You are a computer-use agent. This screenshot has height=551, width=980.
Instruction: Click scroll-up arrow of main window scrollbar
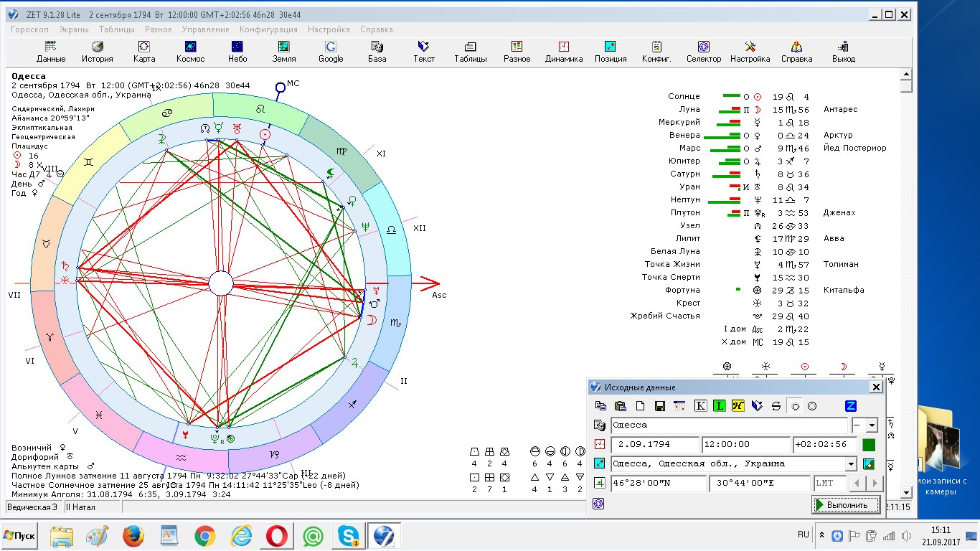906,74
